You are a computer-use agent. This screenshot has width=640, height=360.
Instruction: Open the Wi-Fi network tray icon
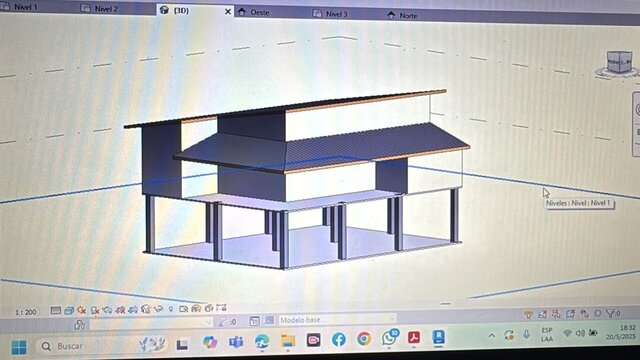(x=567, y=333)
